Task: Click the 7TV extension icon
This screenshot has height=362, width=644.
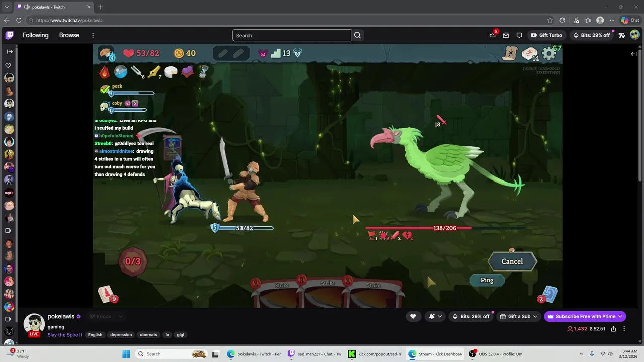Action: tap(622, 35)
